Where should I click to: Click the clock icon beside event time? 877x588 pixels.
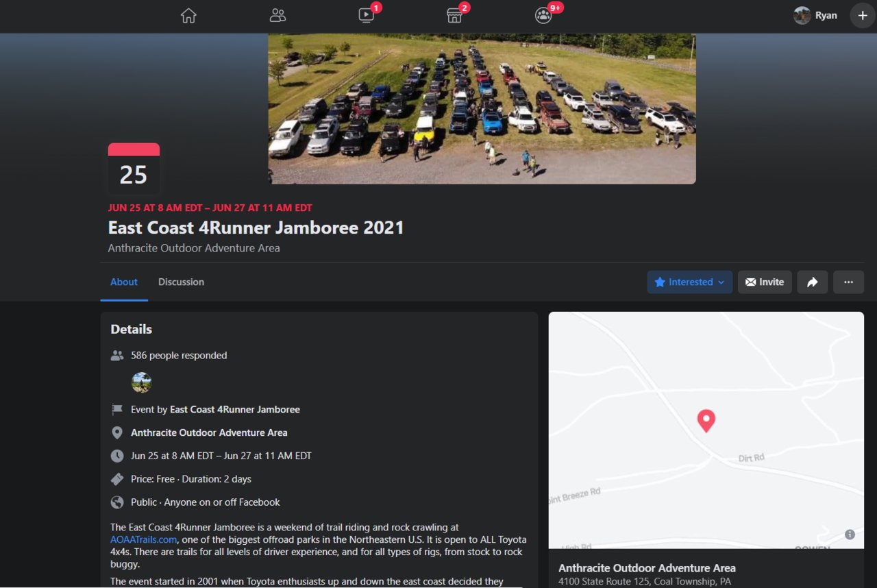[x=117, y=456]
